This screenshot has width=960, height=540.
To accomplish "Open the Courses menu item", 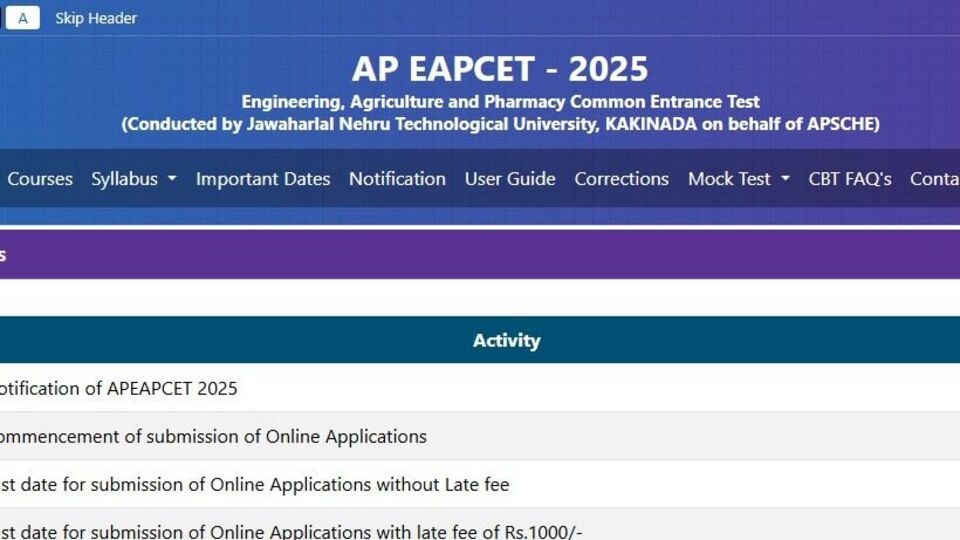I will (40, 179).
